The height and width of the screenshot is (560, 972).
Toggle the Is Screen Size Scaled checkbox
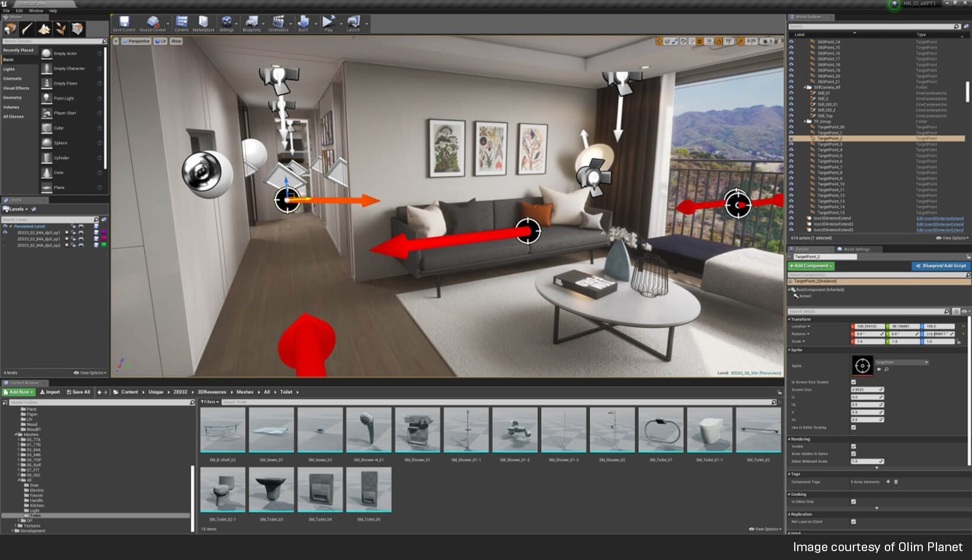coord(853,382)
